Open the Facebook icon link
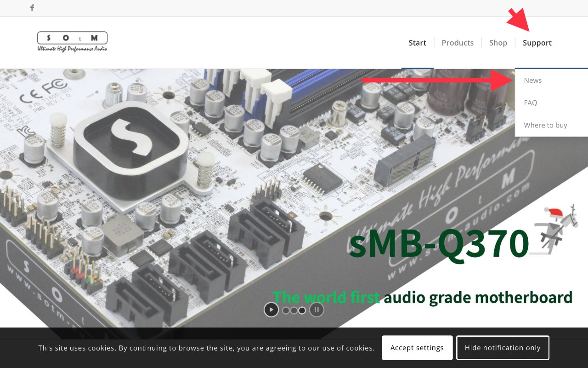 point(32,8)
